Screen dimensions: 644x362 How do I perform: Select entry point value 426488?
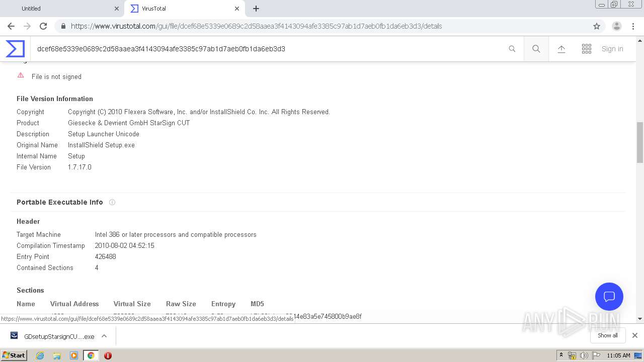click(x=106, y=256)
